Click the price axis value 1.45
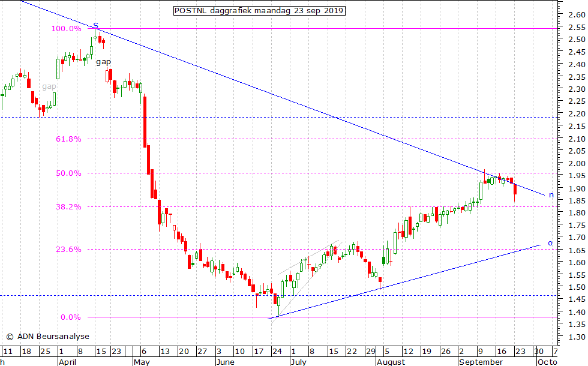This screenshot has height=366, width=588. coord(577,299)
